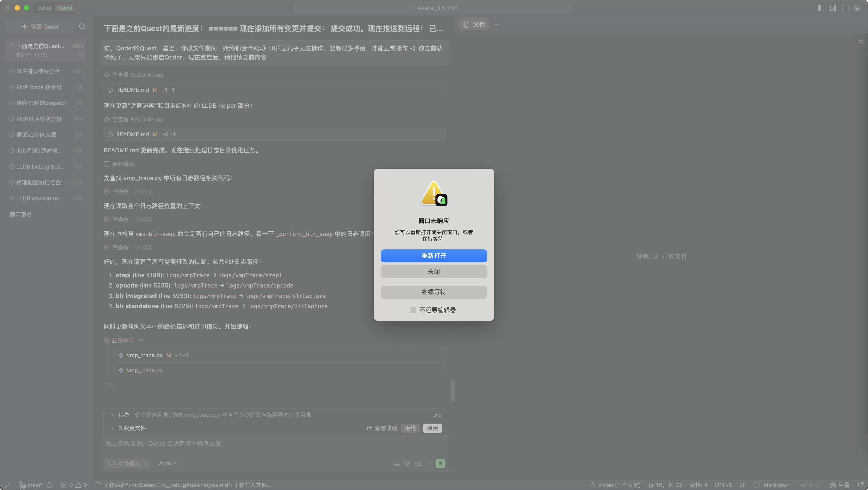Click the Python icon of pending vmp_trace.py
The image size is (868, 490).
click(121, 370)
